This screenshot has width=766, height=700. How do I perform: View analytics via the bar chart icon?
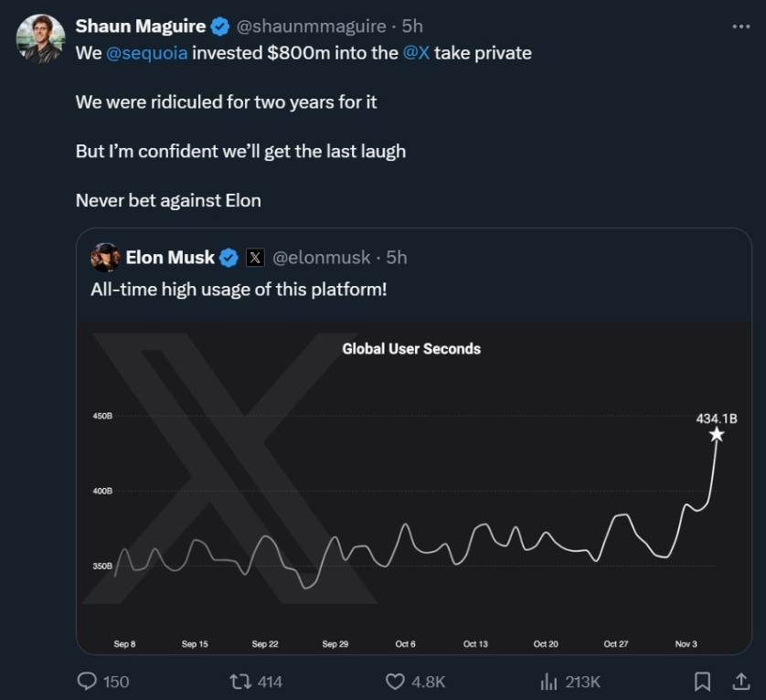tap(548, 682)
